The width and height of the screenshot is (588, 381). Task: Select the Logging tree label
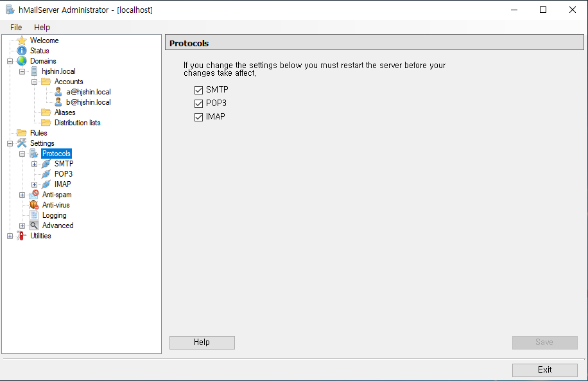coord(55,215)
